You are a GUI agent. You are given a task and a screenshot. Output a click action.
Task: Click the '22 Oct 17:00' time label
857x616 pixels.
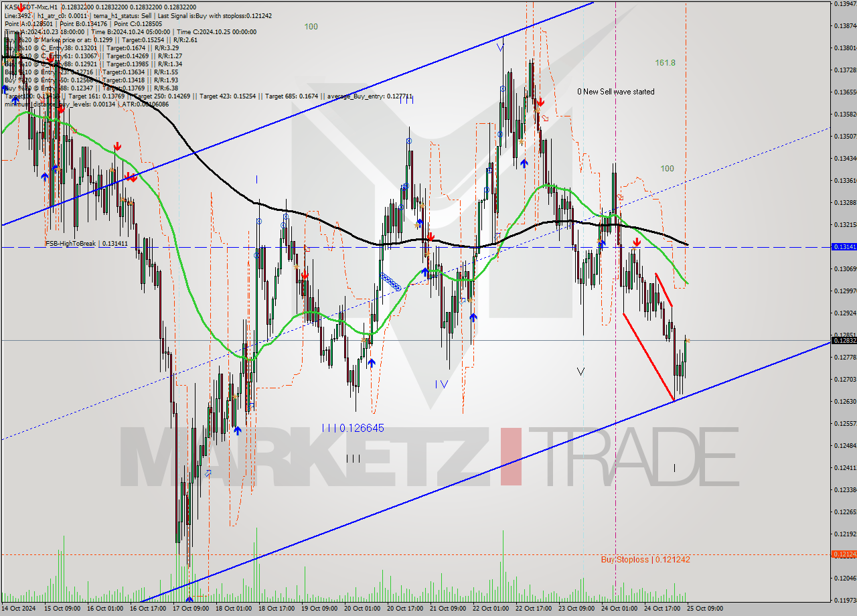point(534,609)
